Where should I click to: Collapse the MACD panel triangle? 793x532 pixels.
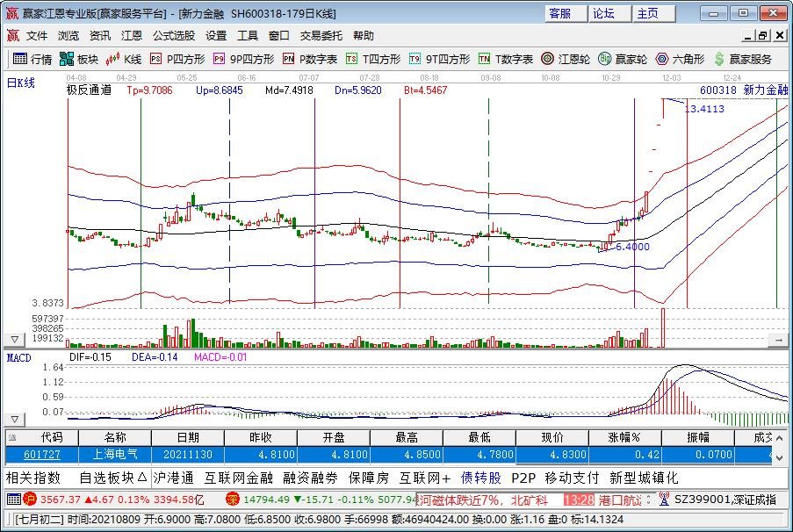[15, 420]
